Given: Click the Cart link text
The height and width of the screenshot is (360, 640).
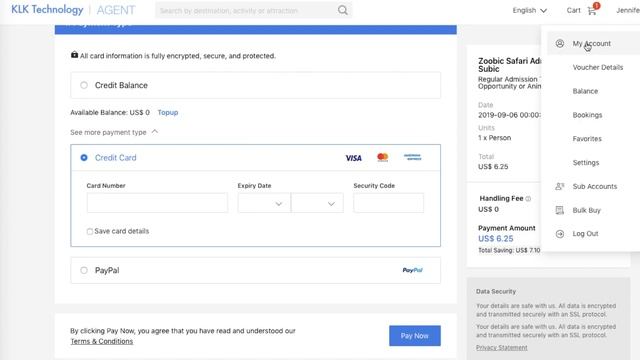Looking at the screenshot, I should pyautogui.click(x=573, y=11).
